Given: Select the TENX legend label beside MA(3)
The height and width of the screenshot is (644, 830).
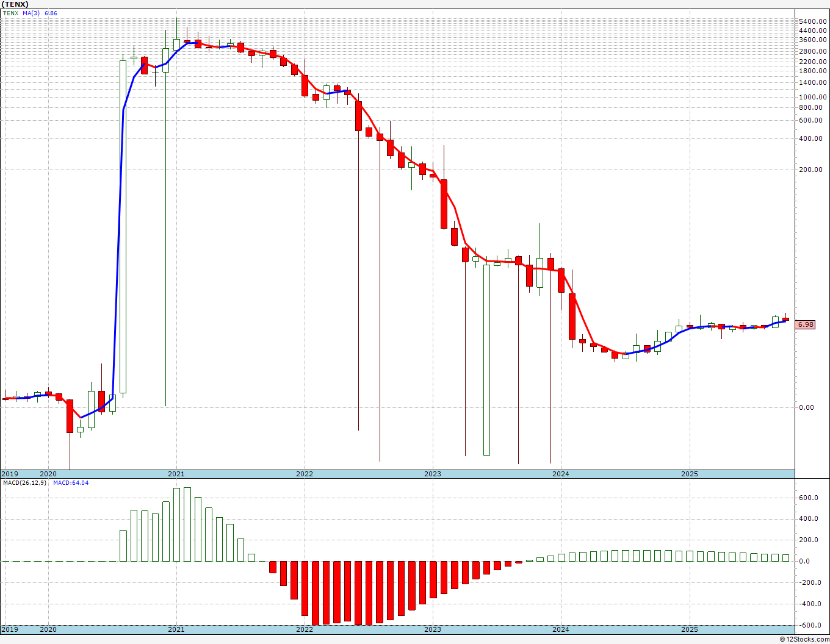Looking at the screenshot, I should tap(10, 13).
